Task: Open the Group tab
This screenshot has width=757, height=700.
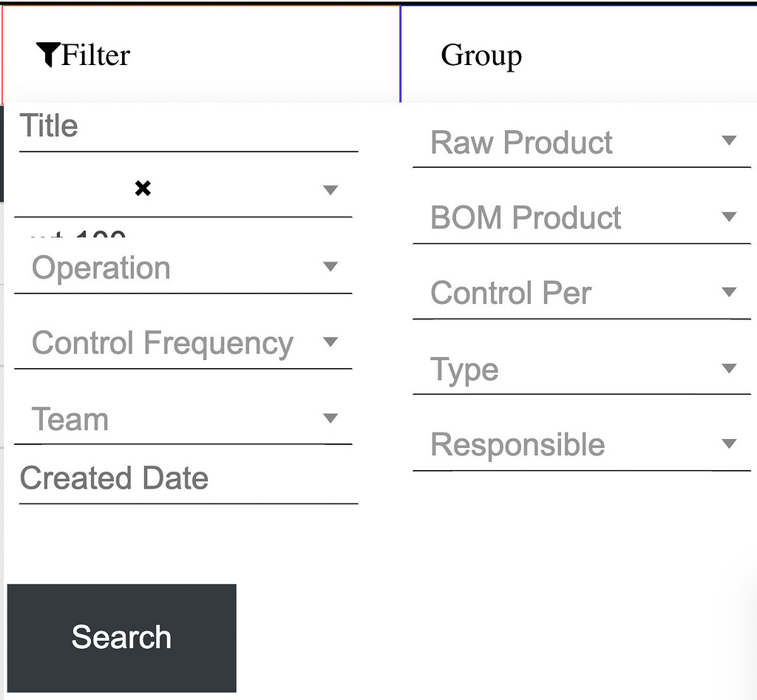Action: pos(481,55)
